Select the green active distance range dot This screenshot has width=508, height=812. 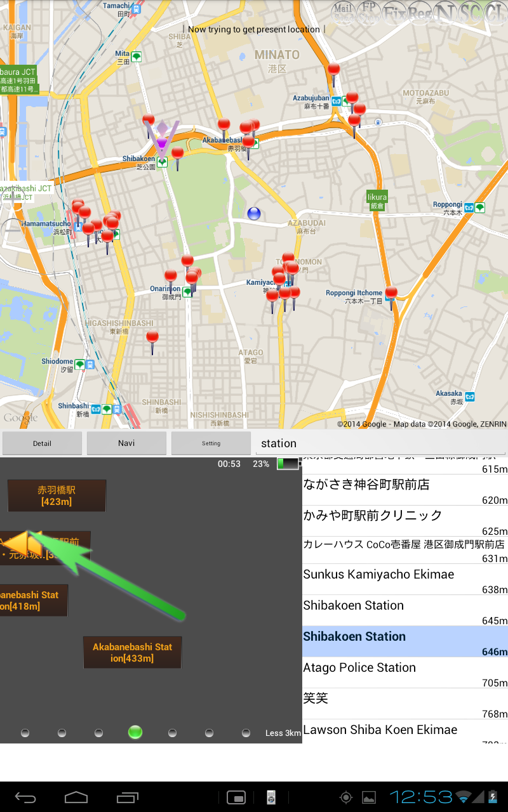pos(135,733)
